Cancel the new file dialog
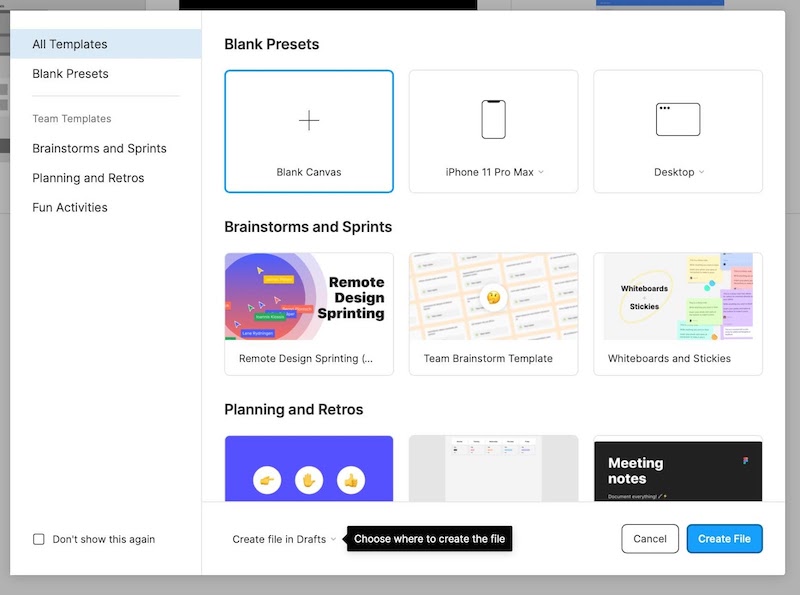The image size is (800, 595). (x=650, y=539)
